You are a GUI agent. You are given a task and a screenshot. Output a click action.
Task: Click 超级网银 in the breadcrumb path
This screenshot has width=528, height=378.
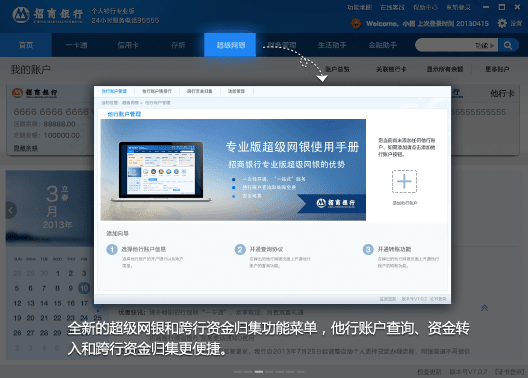click(130, 103)
